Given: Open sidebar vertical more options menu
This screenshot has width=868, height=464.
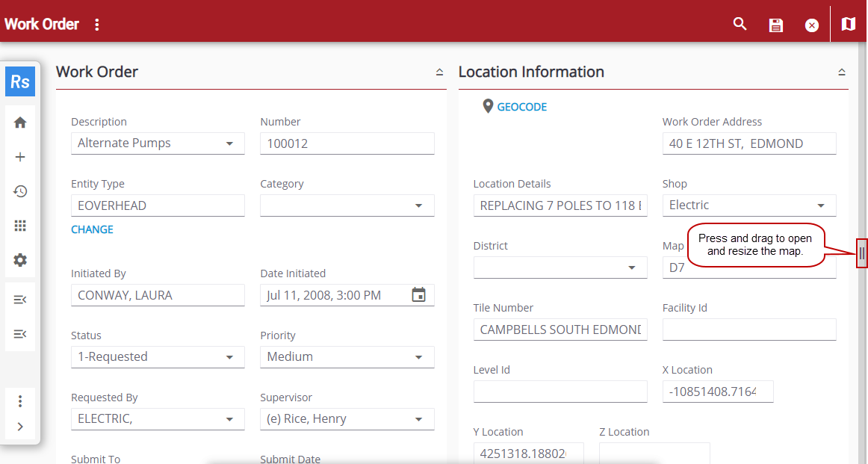Looking at the screenshot, I should [x=20, y=401].
